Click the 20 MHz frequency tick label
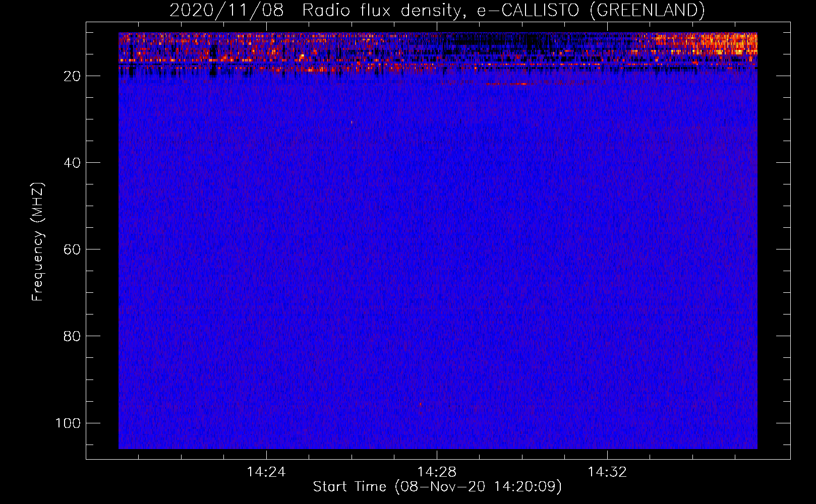The width and height of the screenshot is (816, 504). tap(72, 76)
